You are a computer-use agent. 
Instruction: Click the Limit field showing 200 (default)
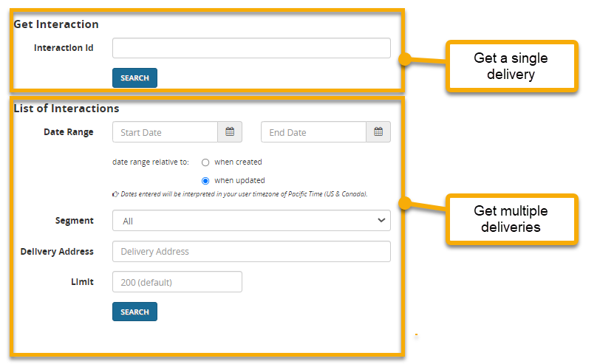coord(177,282)
